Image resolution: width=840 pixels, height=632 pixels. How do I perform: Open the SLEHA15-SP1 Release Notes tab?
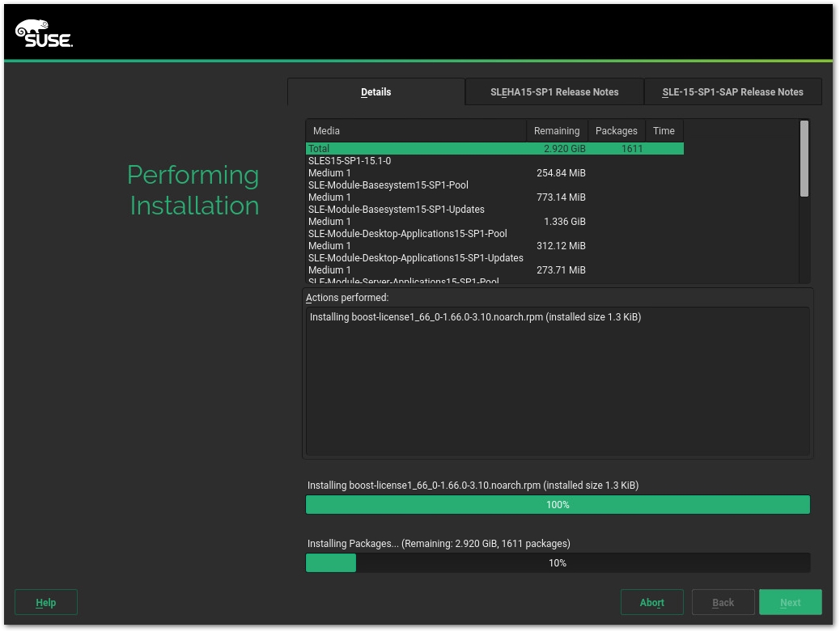pyautogui.click(x=554, y=91)
